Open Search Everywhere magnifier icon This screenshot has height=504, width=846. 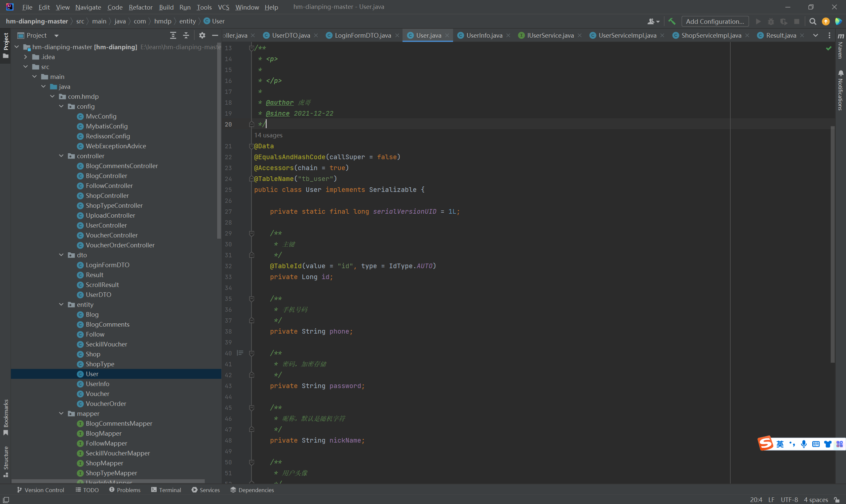click(x=813, y=21)
